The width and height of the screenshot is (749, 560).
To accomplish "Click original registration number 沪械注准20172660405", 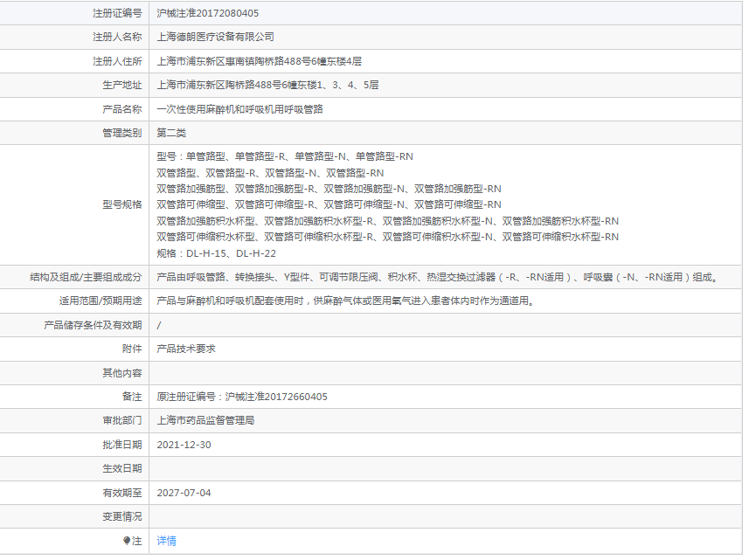I will point(242,397).
